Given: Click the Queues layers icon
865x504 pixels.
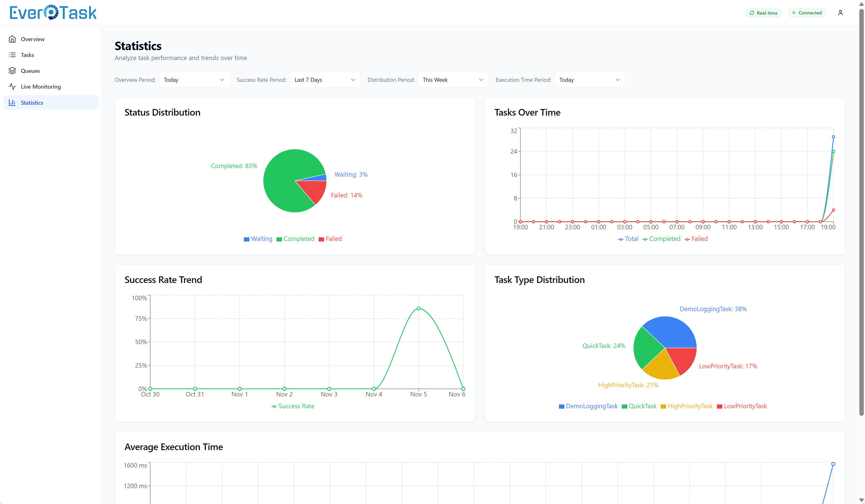Looking at the screenshot, I should pos(12,71).
